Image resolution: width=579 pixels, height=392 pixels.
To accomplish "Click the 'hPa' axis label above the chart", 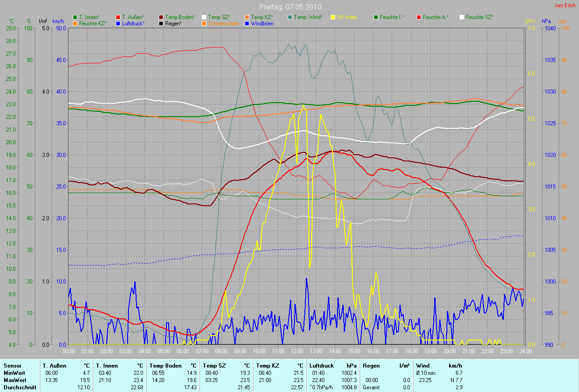I will pos(547,21).
